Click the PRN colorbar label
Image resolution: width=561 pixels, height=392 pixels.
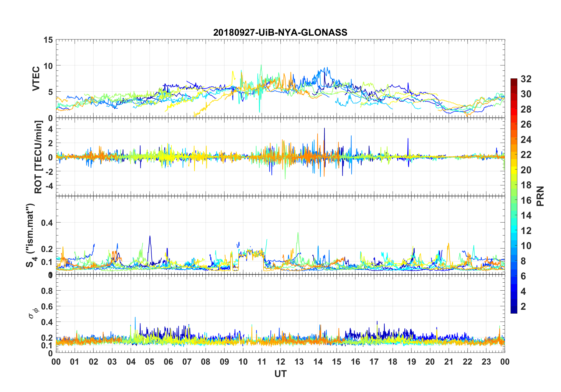[540, 196]
